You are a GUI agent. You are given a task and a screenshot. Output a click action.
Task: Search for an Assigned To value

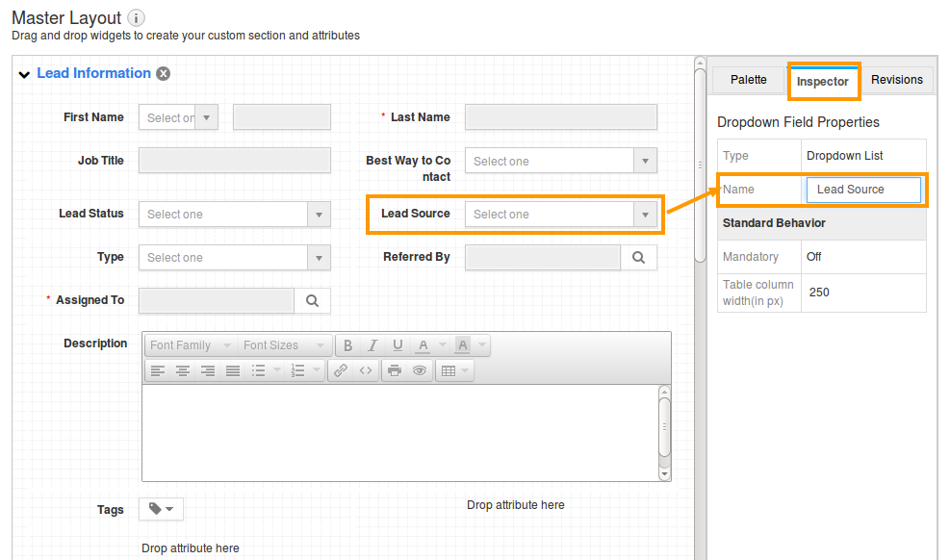313,300
